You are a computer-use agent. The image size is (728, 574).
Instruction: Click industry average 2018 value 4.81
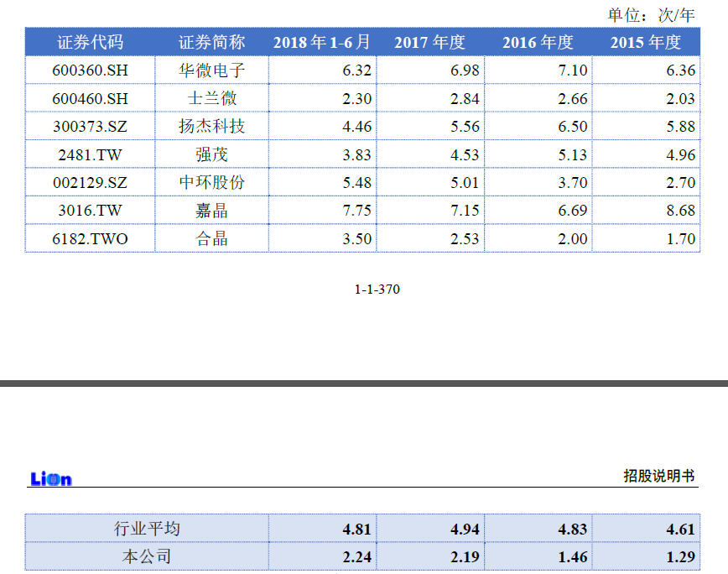click(357, 529)
